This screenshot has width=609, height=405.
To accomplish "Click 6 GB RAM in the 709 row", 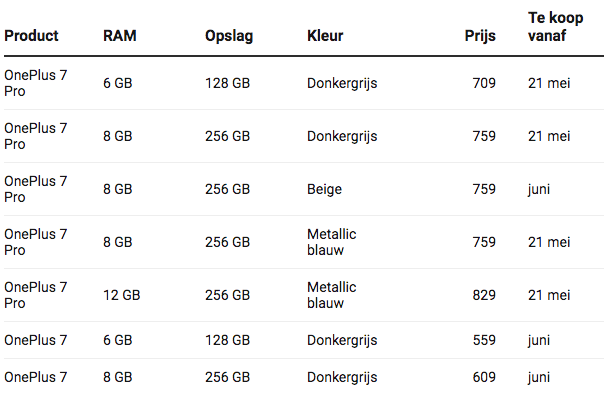I will point(118,83).
